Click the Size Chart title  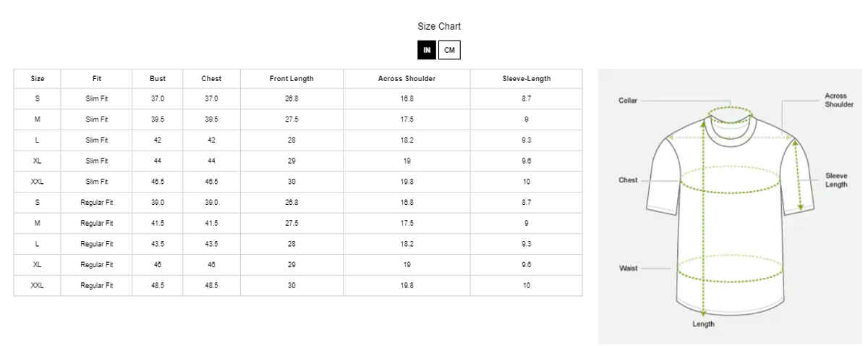coord(439,26)
